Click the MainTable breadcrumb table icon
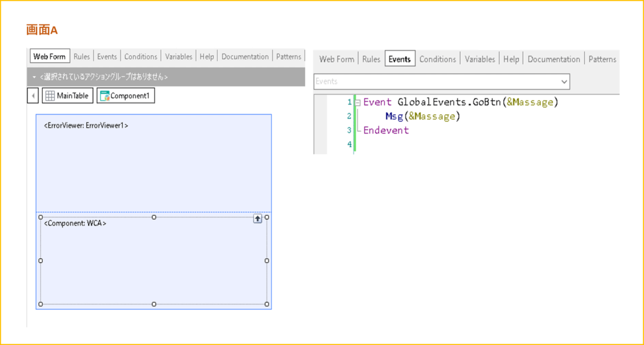 coord(50,96)
